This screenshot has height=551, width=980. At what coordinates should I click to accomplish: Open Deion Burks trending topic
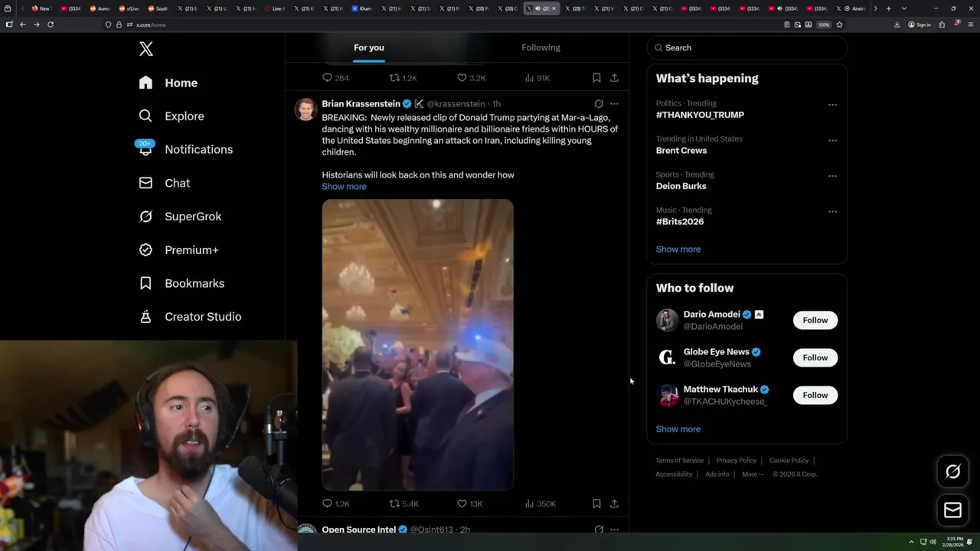pos(681,186)
